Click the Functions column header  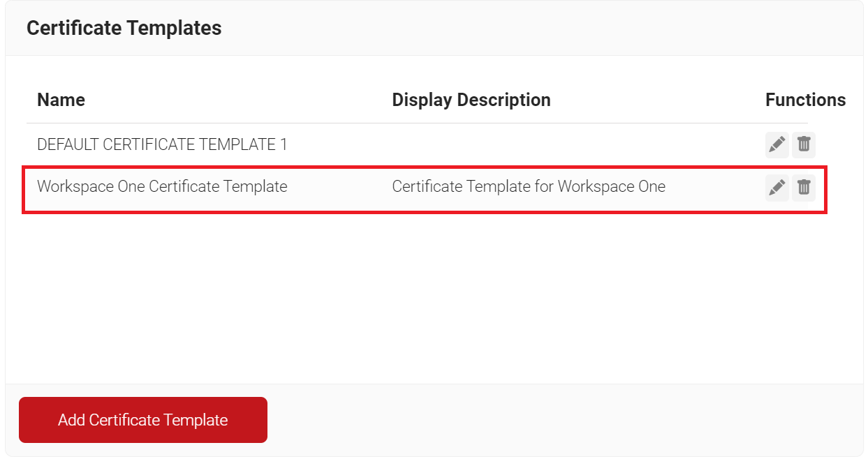pyautogui.click(x=804, y=100)
